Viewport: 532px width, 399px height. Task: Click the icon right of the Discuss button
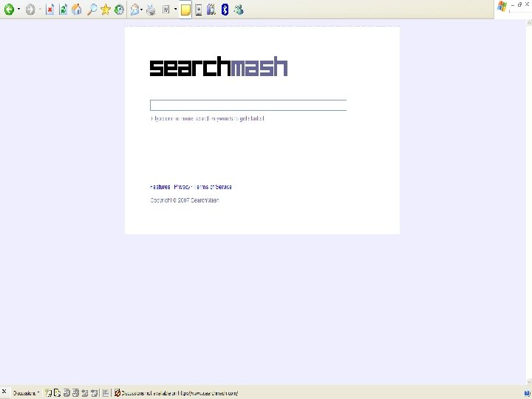click(199, 10)
